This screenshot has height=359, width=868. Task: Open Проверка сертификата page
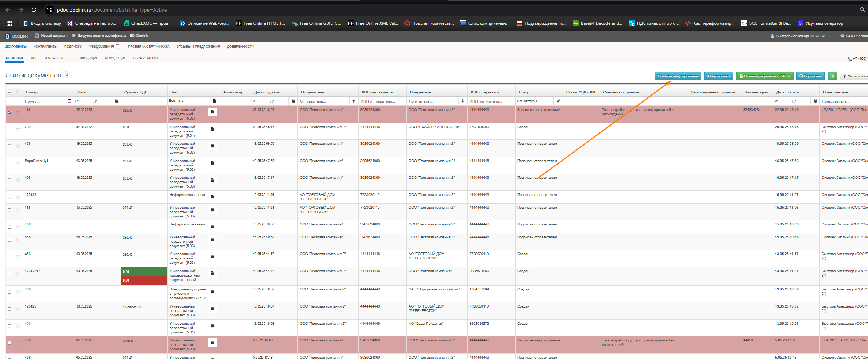click(148, 47)
